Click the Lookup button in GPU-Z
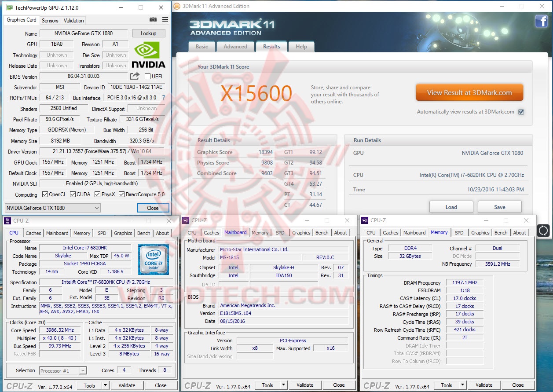Screen dimensions: 553x392 click(148, 33)
